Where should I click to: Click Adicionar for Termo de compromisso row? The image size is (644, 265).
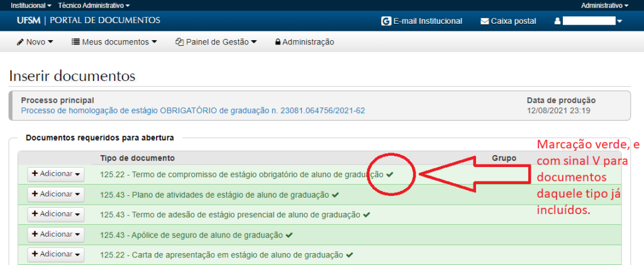55,174
